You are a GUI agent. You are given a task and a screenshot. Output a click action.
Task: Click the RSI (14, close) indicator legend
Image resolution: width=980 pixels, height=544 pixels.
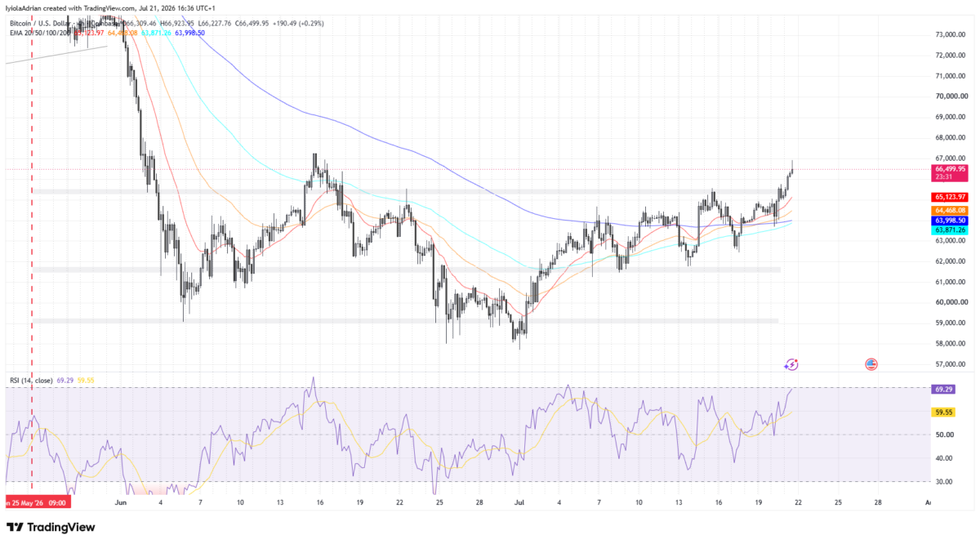click(29, 380)
